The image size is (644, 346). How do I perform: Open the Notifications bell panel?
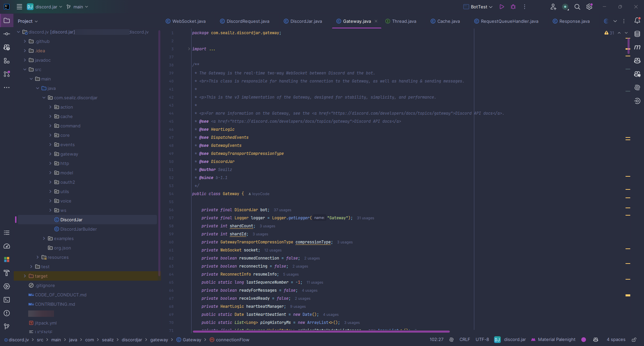click(637, 21)
